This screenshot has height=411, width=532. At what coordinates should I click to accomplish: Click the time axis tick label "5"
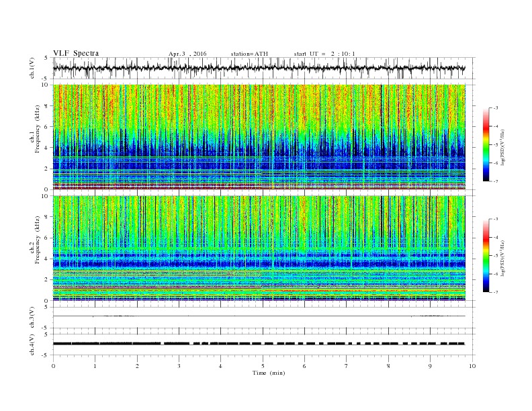[263, 366]
